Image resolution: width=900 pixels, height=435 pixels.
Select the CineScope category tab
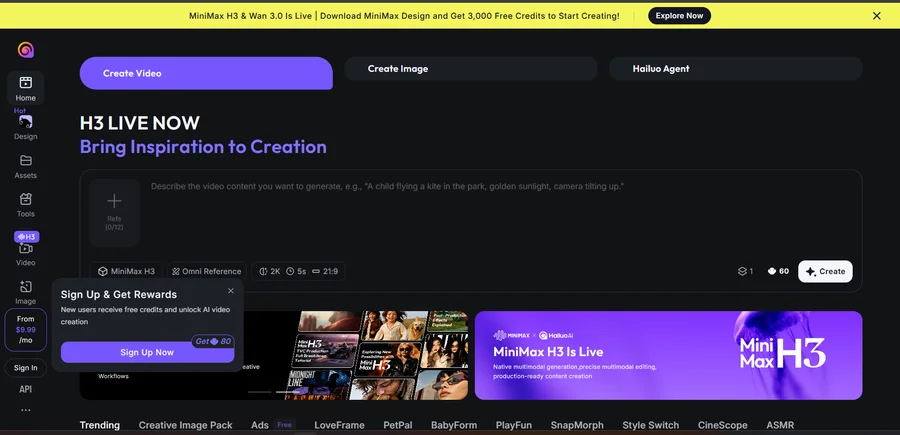723,425
